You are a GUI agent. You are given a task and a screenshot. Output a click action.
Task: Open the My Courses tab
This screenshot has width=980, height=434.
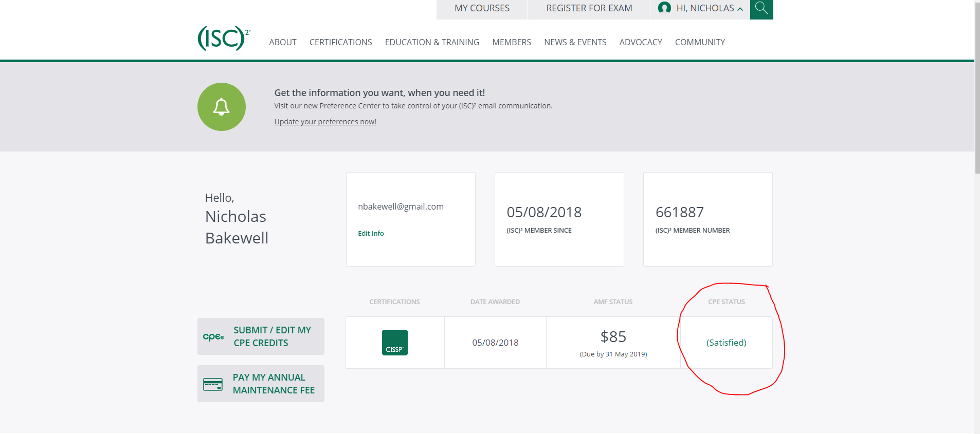(x=482, y=8)
